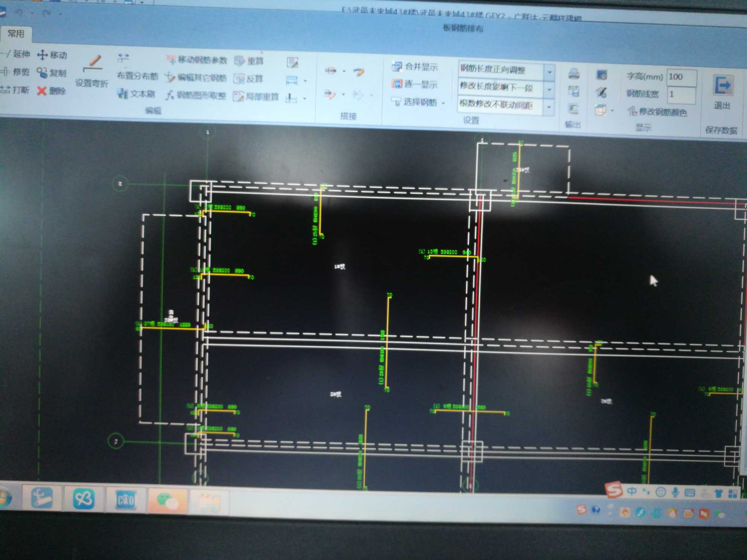
Task: Select the 文本刷 text brush
Action: (x=136, y=93)
